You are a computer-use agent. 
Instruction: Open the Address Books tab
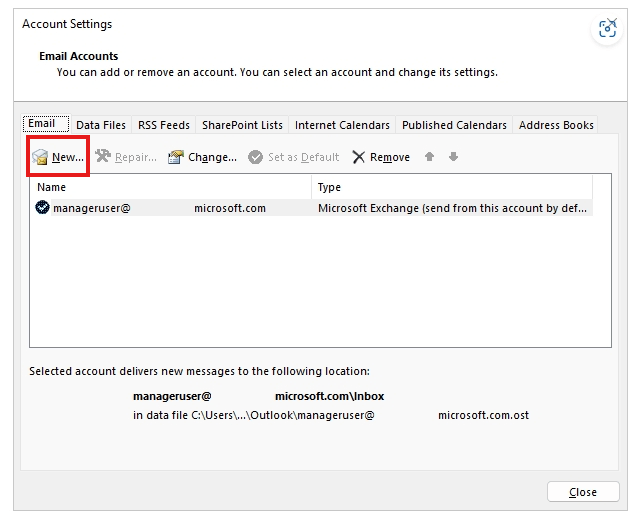click(x=556, y=125)
